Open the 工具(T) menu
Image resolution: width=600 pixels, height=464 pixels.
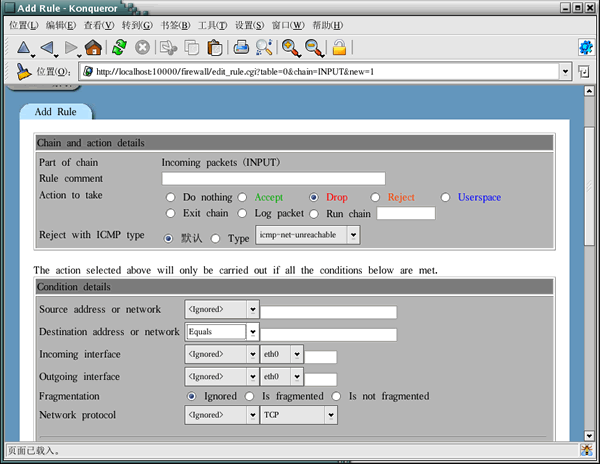212,25
